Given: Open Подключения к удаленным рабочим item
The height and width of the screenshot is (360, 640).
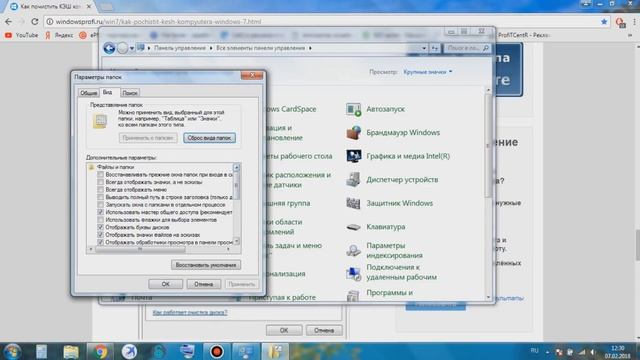Looking at the screenshot, I should (x=391, y=272).
